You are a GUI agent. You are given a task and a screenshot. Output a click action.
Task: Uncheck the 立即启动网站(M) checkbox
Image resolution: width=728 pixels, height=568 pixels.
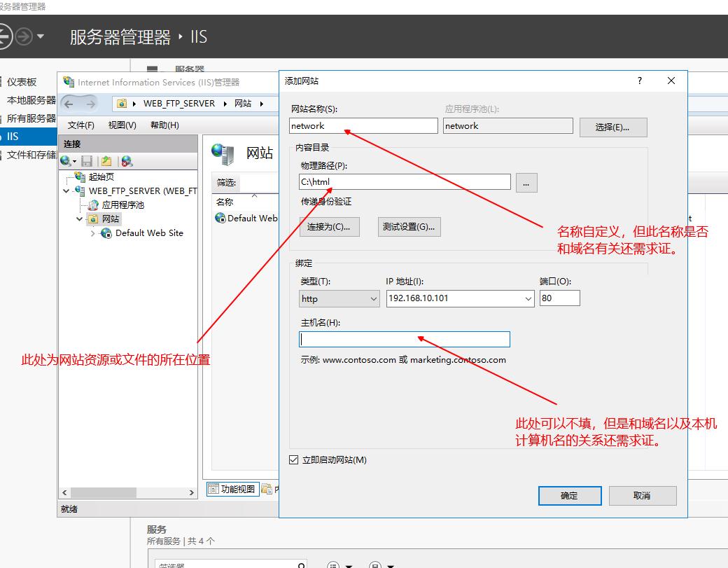tap(292, 459)
